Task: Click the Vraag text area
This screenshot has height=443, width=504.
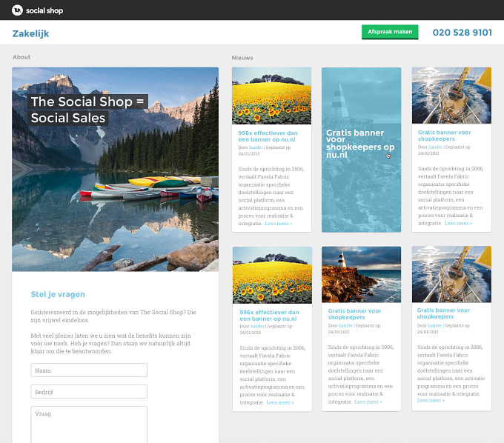Action: tap(89, 424)
